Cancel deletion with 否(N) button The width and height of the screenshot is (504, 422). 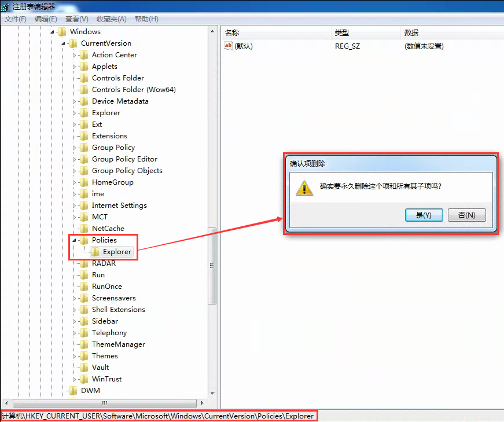coord(467,215)
